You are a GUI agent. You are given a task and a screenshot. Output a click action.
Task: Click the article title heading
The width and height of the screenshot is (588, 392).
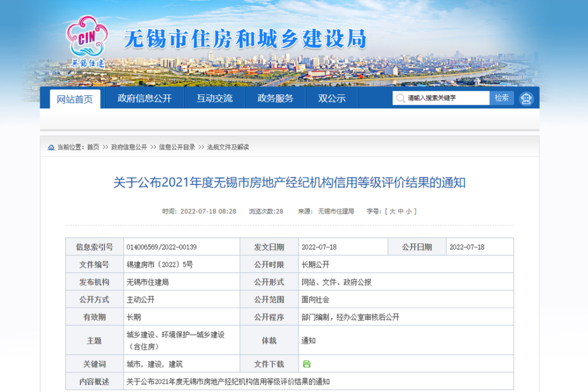click(289, 182)
